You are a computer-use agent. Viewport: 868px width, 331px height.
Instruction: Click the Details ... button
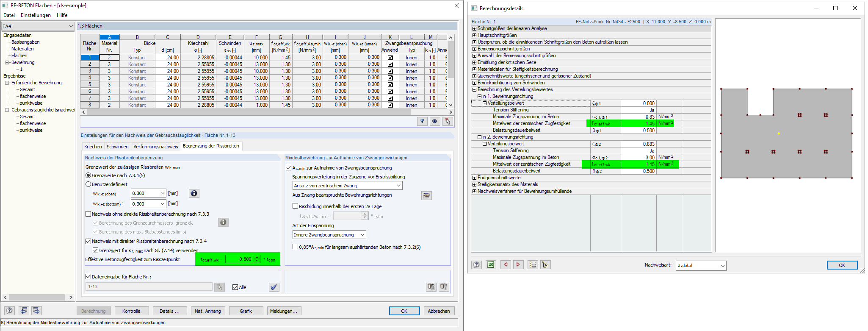(x=169, y=311)
